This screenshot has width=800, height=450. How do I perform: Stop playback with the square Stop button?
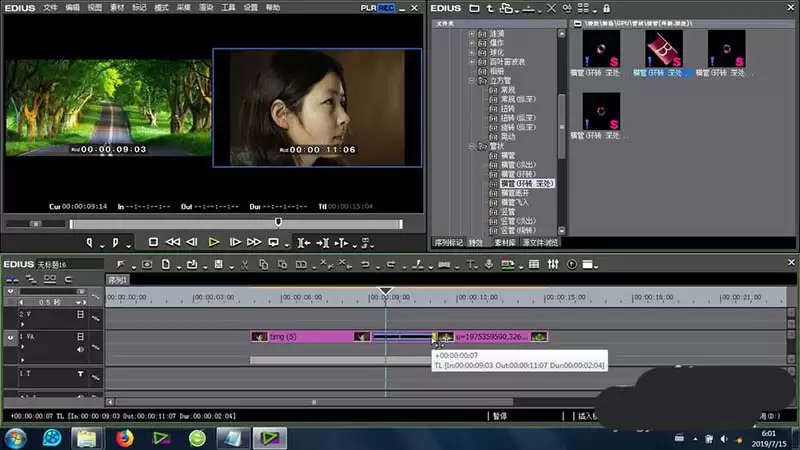[x=153, y=242]
